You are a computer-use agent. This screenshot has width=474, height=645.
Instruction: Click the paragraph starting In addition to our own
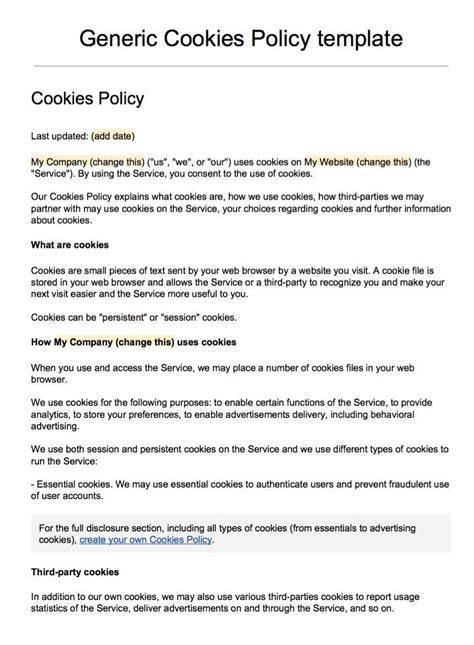click(225, 602)
